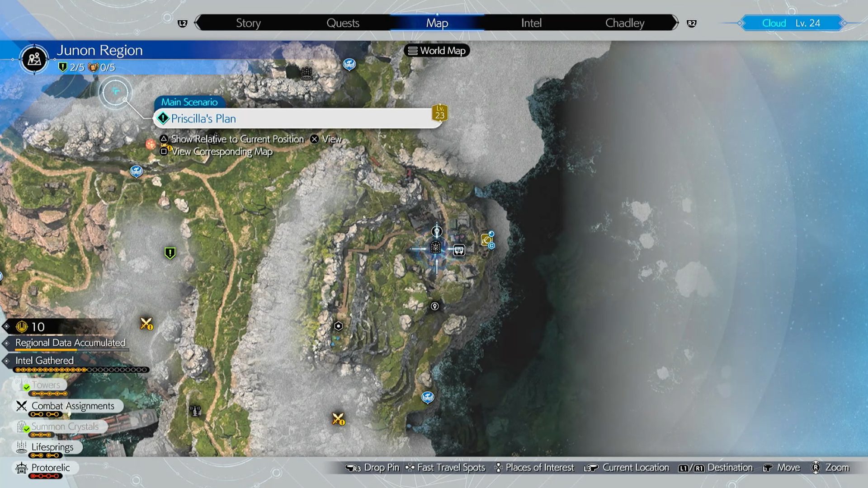Select the Priscilla's Plan main scenario entry

(297, 118)
